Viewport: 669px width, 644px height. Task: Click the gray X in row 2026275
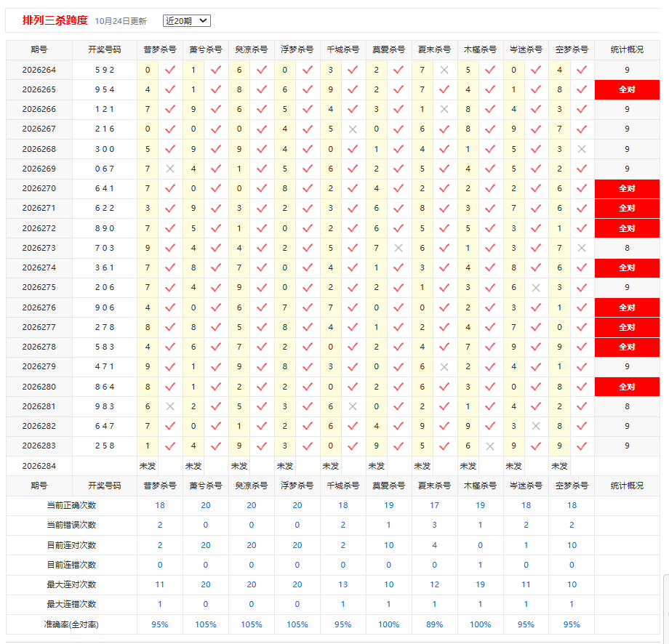point(536,288)
